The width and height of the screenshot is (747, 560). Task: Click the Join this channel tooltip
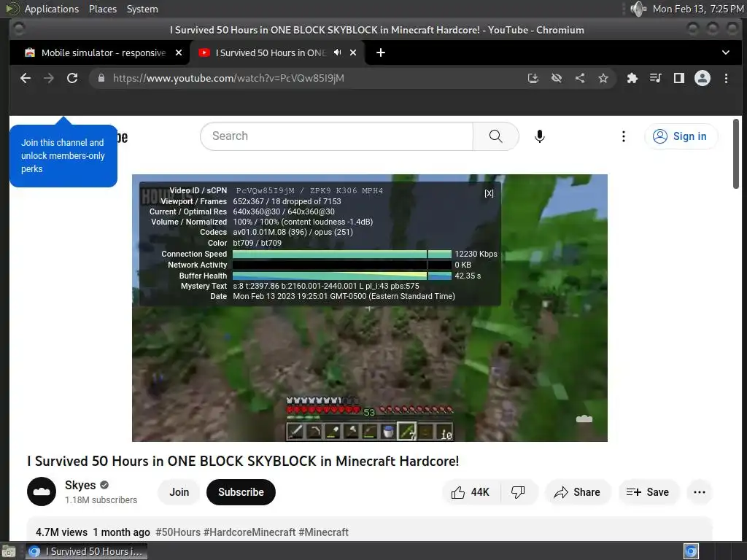tap(63, 156)
